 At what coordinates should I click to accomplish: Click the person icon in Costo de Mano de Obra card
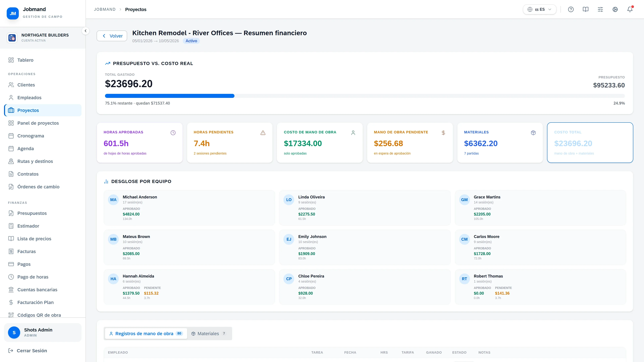(x=353, y=133)
